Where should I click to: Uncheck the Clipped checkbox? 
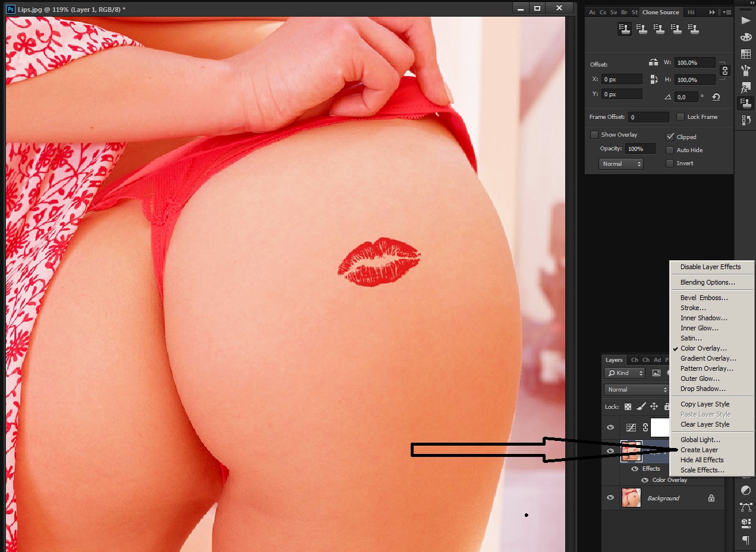pos(670,137)
